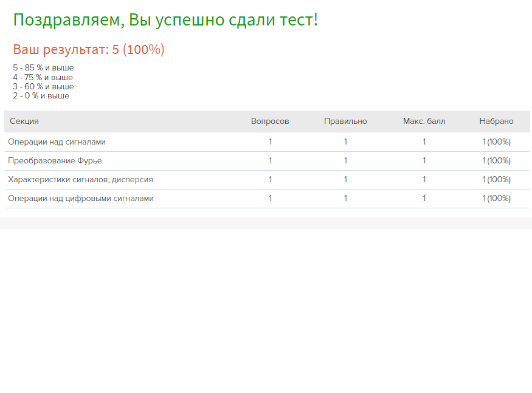The image size is (532, 393).
Task: Click the 3 - 60 % grading line
Action: 43,86
